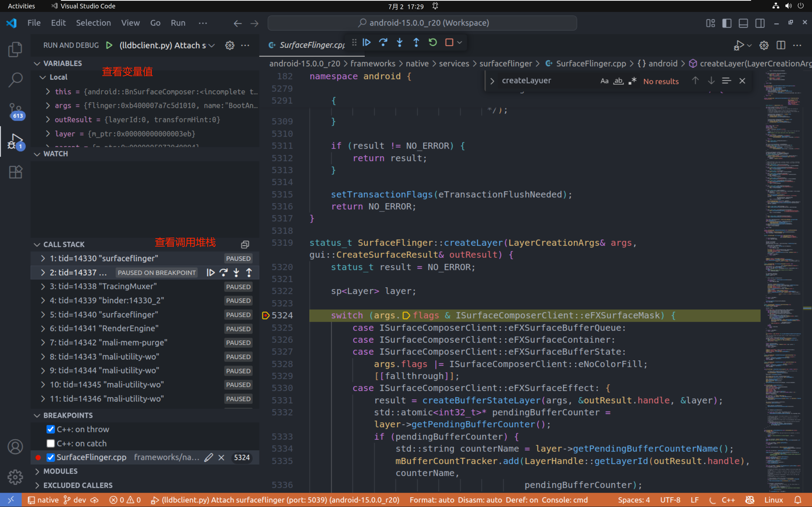Disable the SurfaceFlinger.cpp breakpoint checkbox

pyautogui.click(x=51, y=458)
